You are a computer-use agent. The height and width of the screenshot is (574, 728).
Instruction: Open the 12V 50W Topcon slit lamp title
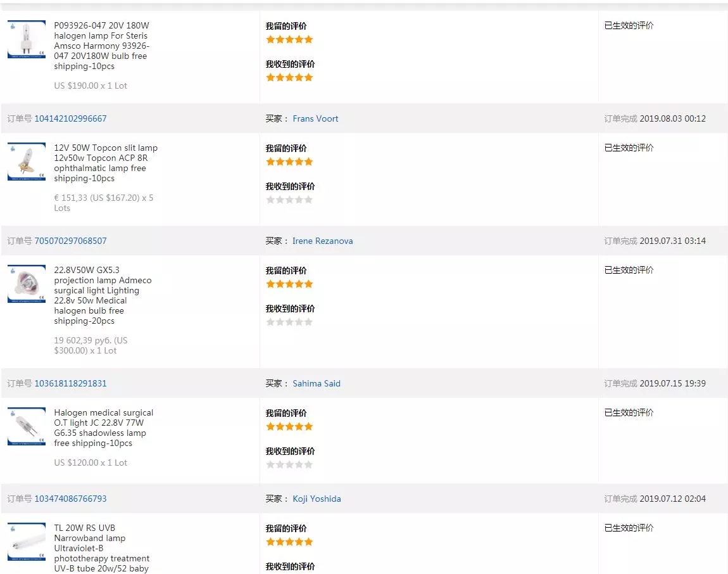tap(105, 163)
